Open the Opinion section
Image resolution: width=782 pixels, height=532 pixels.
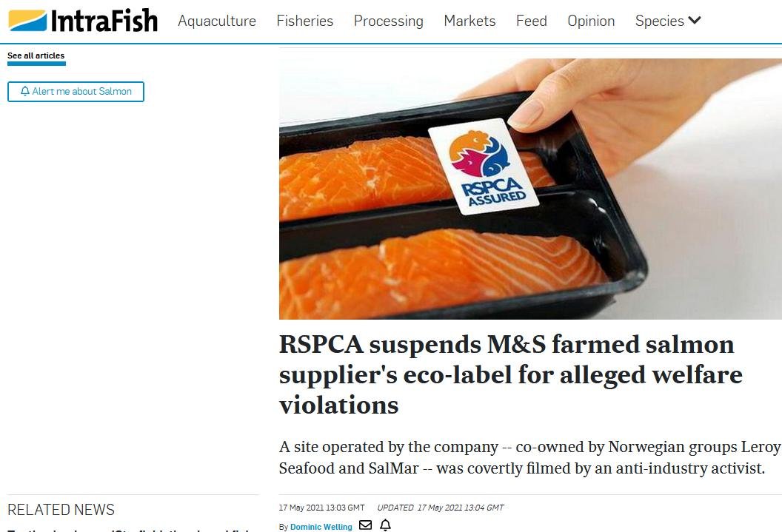tap(591, 21)
